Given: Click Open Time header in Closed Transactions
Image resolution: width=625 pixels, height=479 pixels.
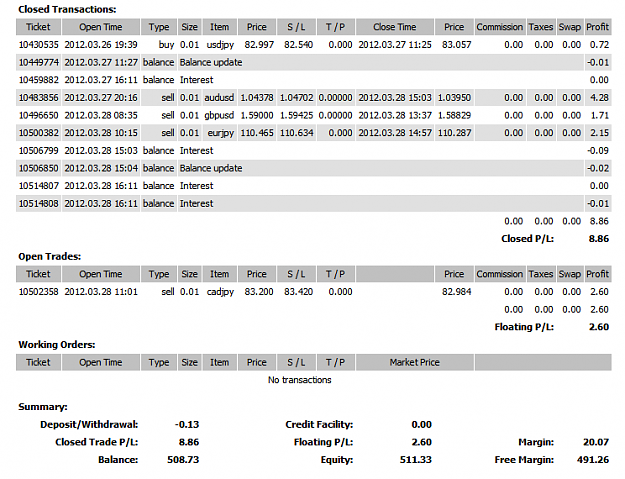Looking at the screenshot, I should [x=101, y=27].
